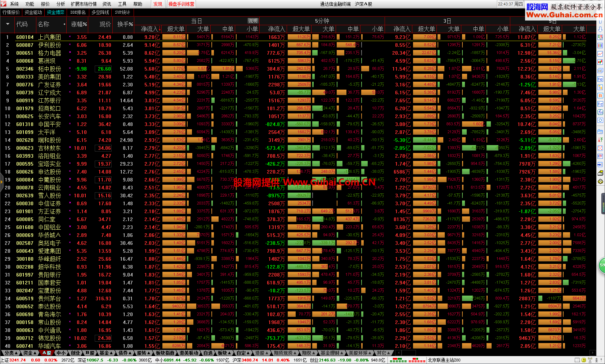Viewport: 605px width, 364px height.
Task: Expand the 基金 bottom tab menu
Action: (106, 353)
